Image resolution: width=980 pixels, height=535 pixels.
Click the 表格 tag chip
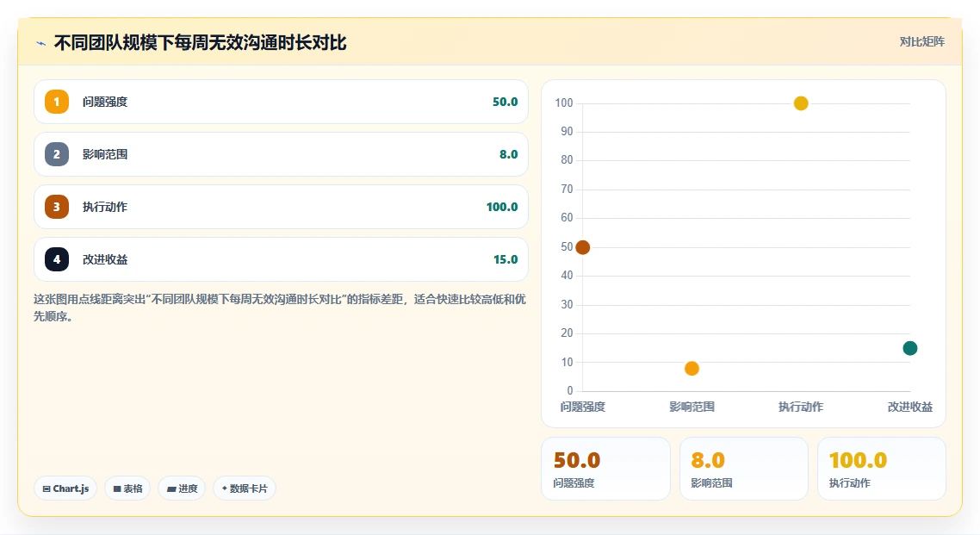coord(127,488)
